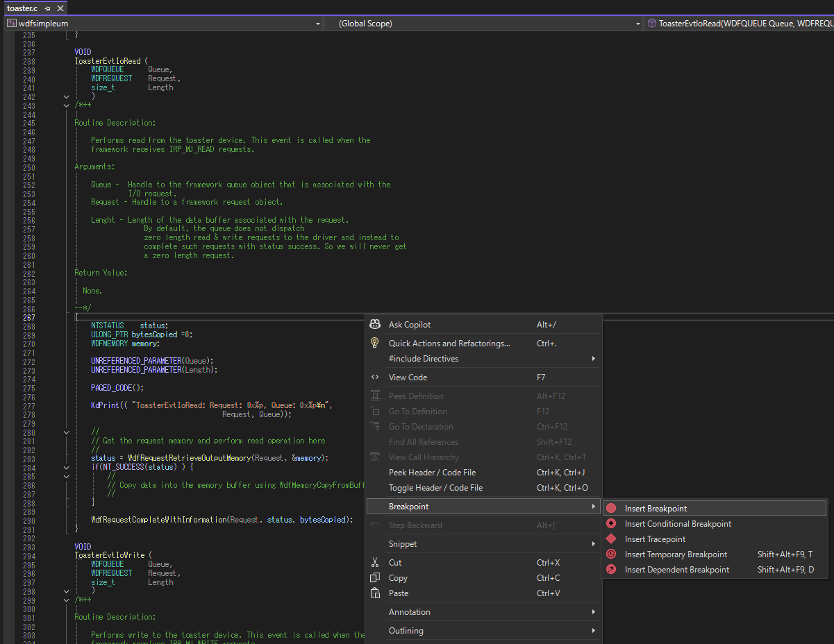Collapse the if block at line 284
834x644 pixels.
67,468
